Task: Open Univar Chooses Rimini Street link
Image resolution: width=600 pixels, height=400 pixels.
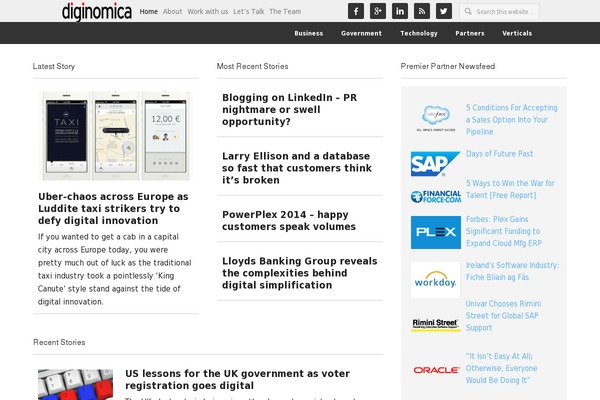Action: (503, 316)
